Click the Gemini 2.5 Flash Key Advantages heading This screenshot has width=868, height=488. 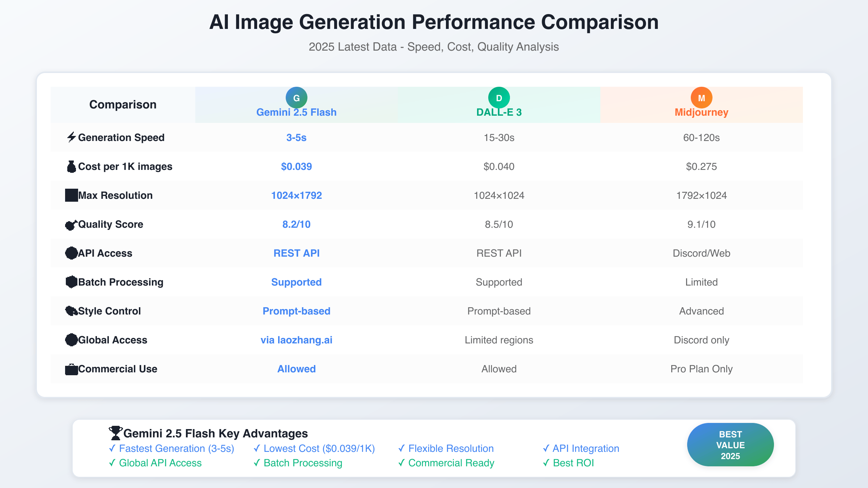tap(216, 433)
